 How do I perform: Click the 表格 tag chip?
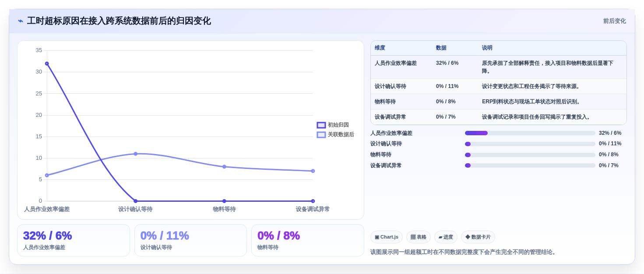pyautogui.click(x=418, y=237)
